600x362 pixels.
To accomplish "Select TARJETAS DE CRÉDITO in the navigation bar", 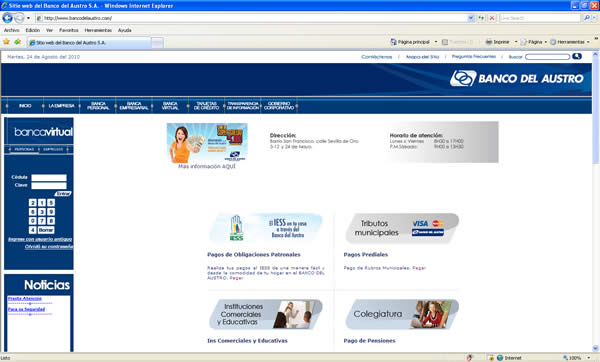I will tap(207, 106).
